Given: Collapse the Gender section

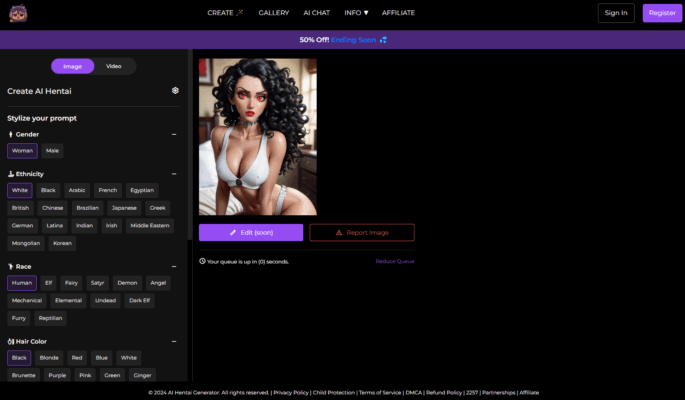Looking at the screenshot, I should (x=174, y=134).
